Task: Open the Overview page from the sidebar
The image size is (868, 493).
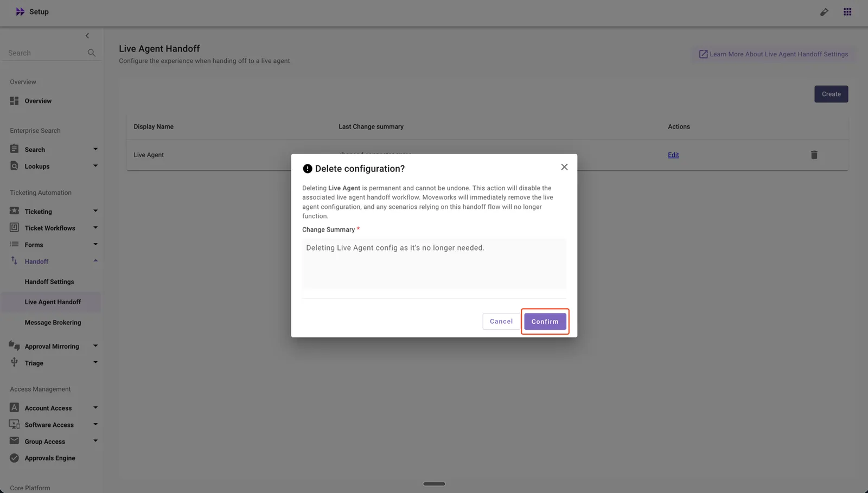Action: point(38,101)
